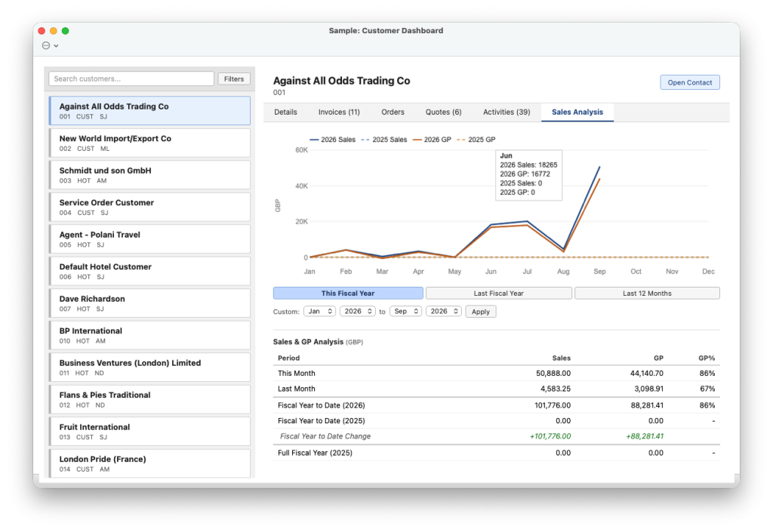The width and height of the screenshot is (773, 532).
Task: Select Business Ventures (London) Limited customer
Action: point(150,367)
